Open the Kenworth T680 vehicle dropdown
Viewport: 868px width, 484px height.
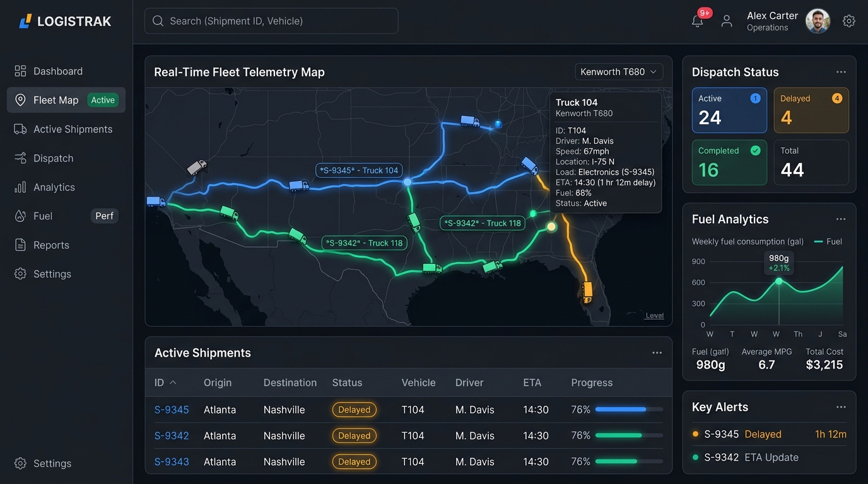point(619,72)
